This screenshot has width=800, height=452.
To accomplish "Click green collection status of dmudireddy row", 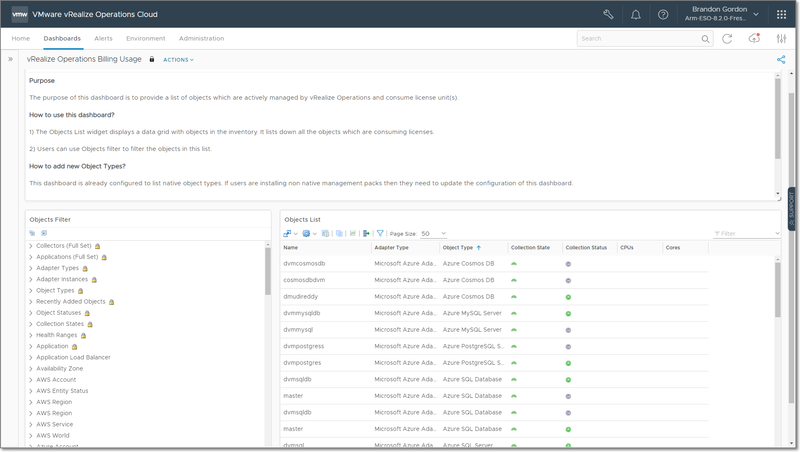I will click(x=568, y=297).
